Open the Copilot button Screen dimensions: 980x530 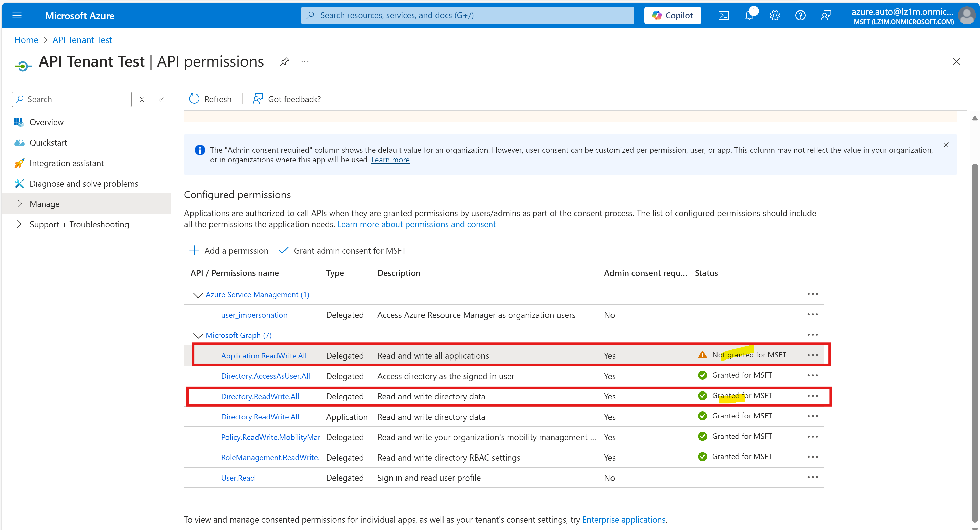672,16
